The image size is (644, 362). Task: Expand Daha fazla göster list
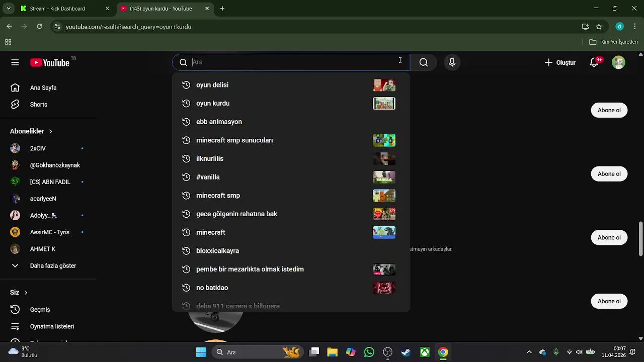click(48, 265)
